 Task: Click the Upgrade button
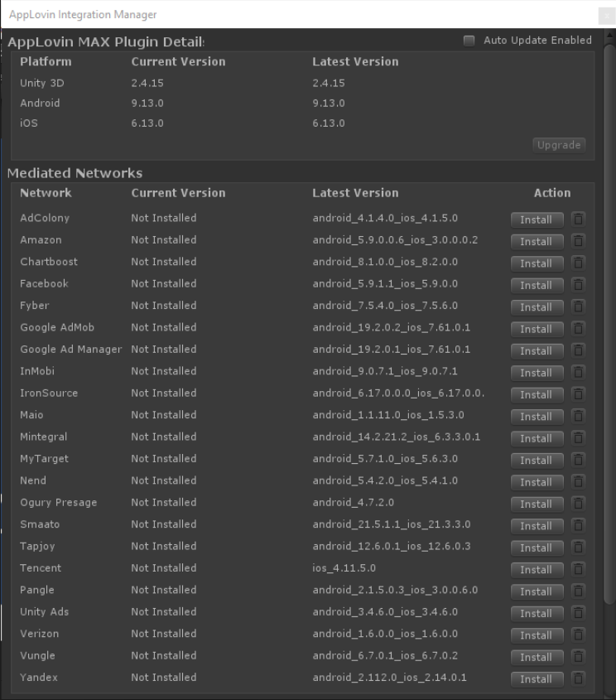[559, 145]
